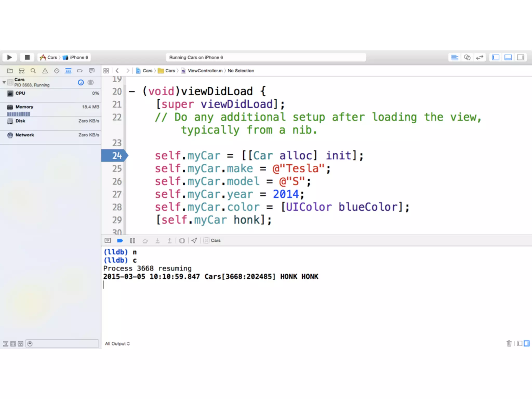Screen dimensions: 532x399
Task: Open the All Output dropdown
Action: click(117, 344)
